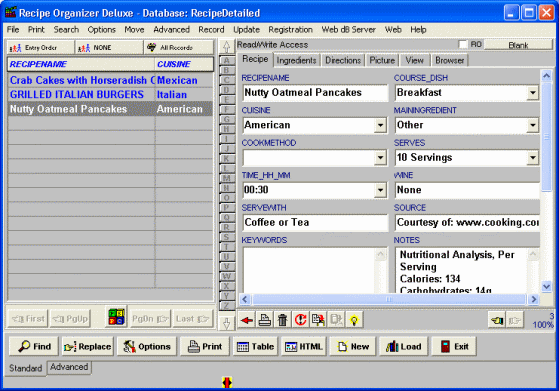
Task: Switch to the Advanced bottom tab
Action: point(69,367)
